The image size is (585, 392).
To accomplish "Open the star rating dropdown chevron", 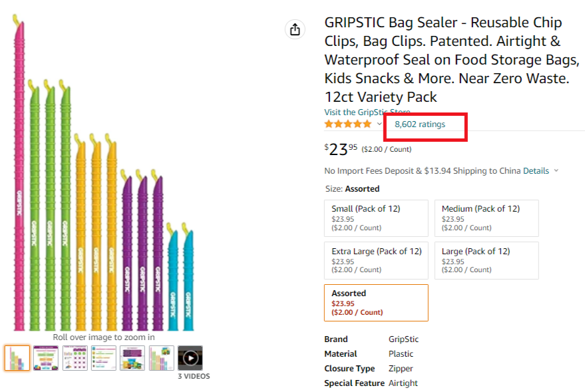I will 379,124.
